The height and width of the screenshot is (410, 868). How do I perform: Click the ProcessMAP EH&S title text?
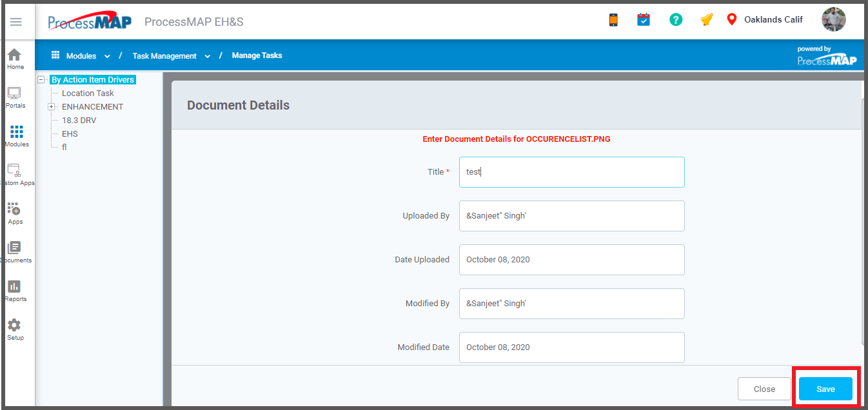point(194,22)
